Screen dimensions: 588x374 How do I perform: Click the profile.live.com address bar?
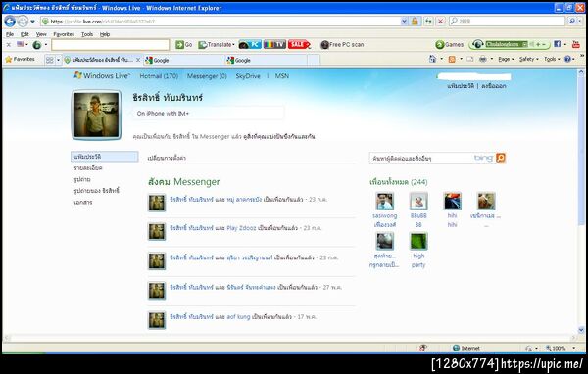pyautogui.click(x=221, y=22)
